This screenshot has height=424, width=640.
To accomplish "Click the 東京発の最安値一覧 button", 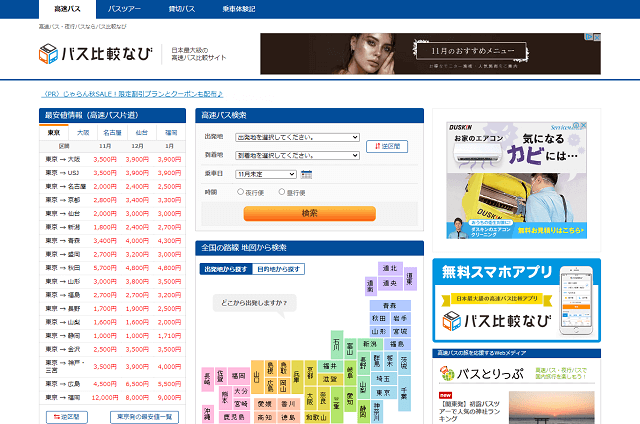I will coord(145,417).
